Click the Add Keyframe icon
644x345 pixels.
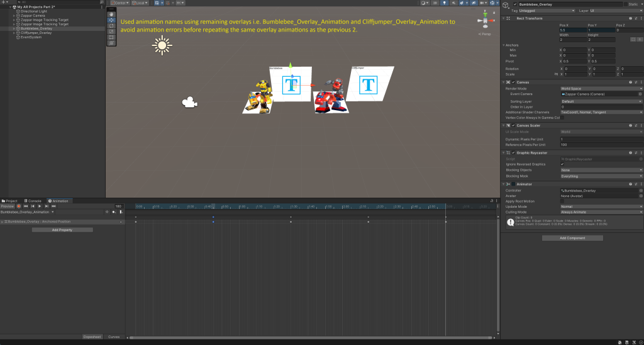coord(114,212)
